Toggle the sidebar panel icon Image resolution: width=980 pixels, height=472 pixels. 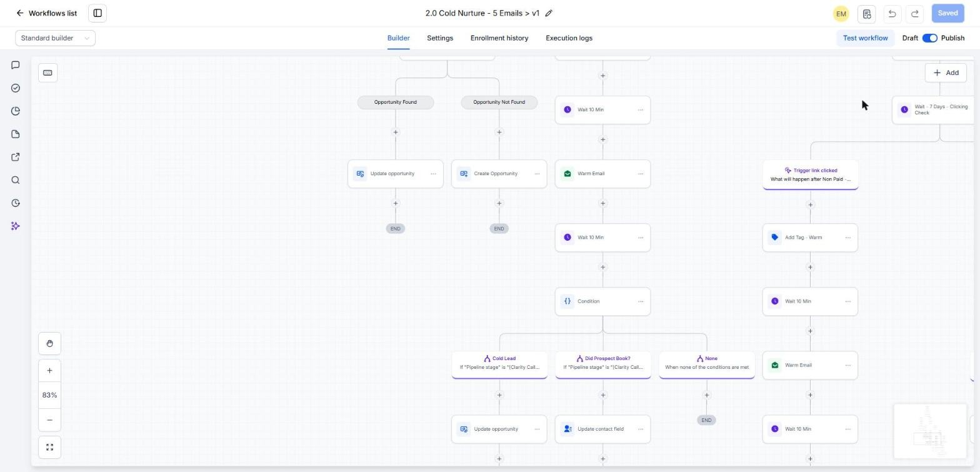pos(97,13)
